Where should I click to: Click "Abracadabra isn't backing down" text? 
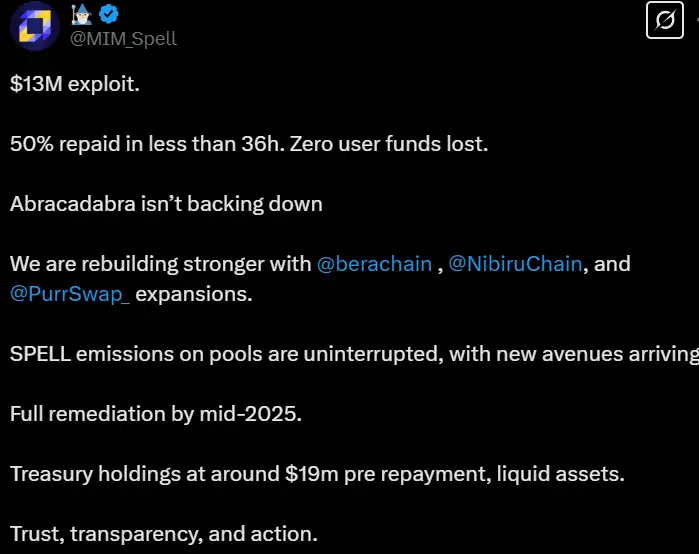166,204
